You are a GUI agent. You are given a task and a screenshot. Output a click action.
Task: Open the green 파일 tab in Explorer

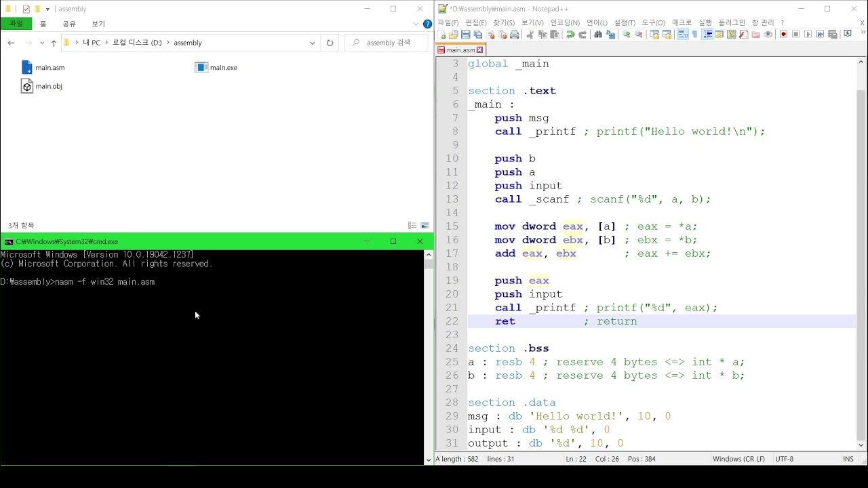point(16,24)
